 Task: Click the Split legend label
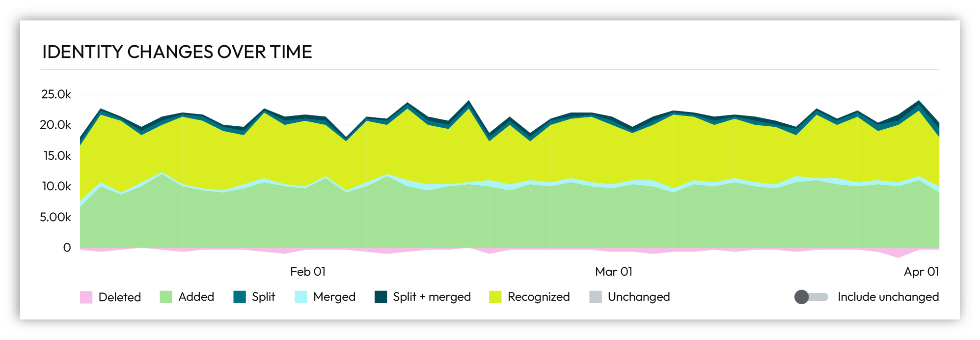(x=263, y=297)
